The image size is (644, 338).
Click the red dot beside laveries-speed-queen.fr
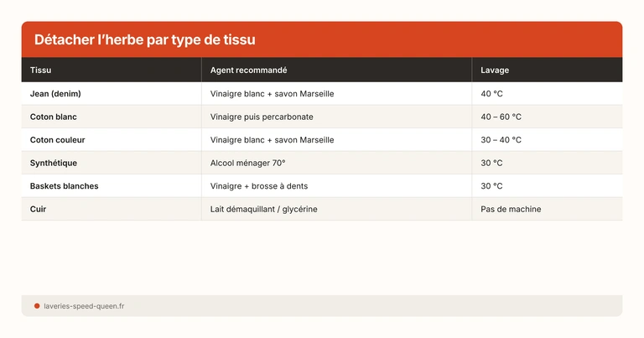click(37, 306)
